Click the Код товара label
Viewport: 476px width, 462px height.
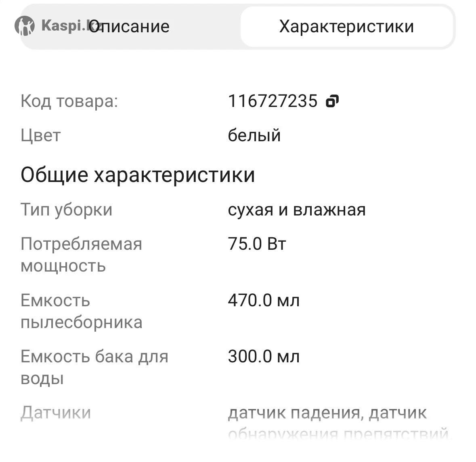(69, 101)
